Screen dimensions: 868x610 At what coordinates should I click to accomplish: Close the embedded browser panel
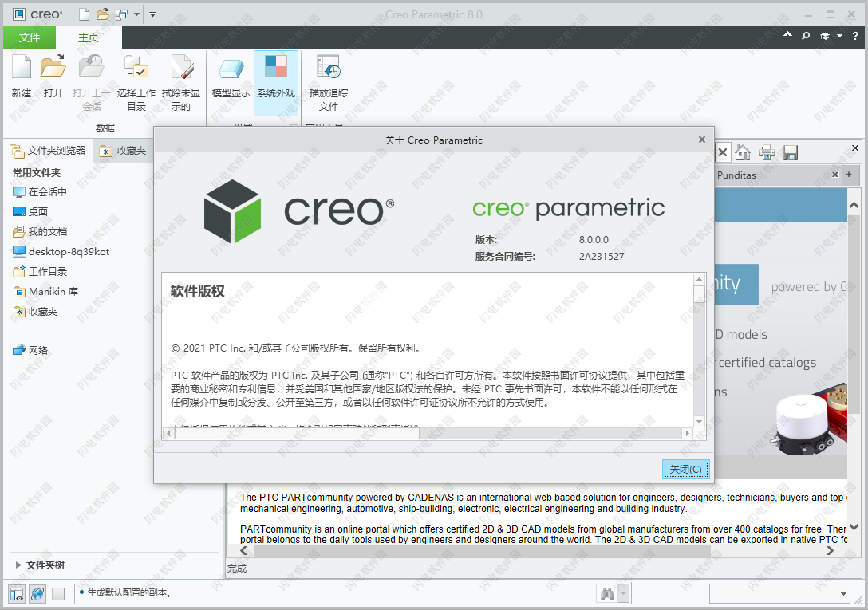tap(855, 148)
